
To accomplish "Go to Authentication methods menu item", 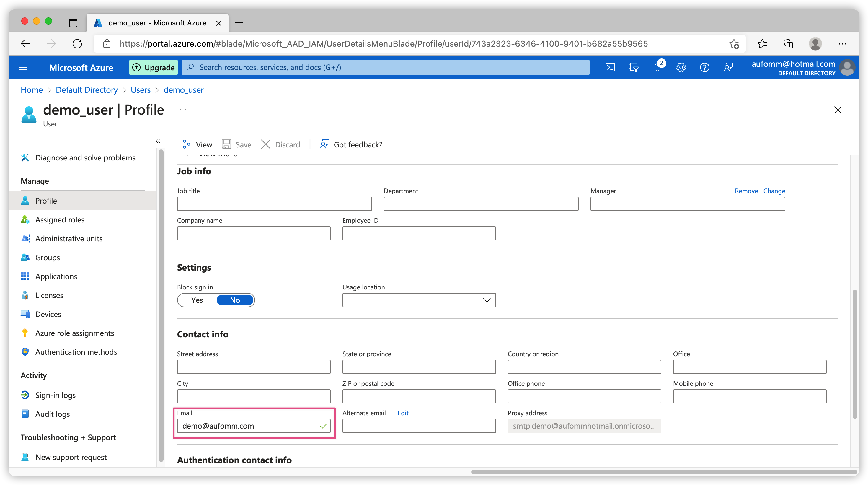I will (76, 352).
